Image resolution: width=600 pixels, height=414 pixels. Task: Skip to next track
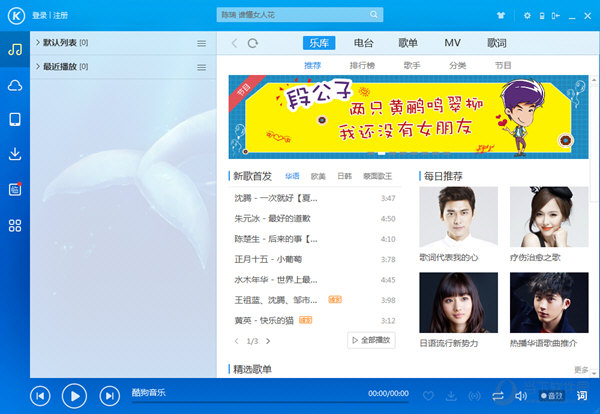click(x=109, y=396)
